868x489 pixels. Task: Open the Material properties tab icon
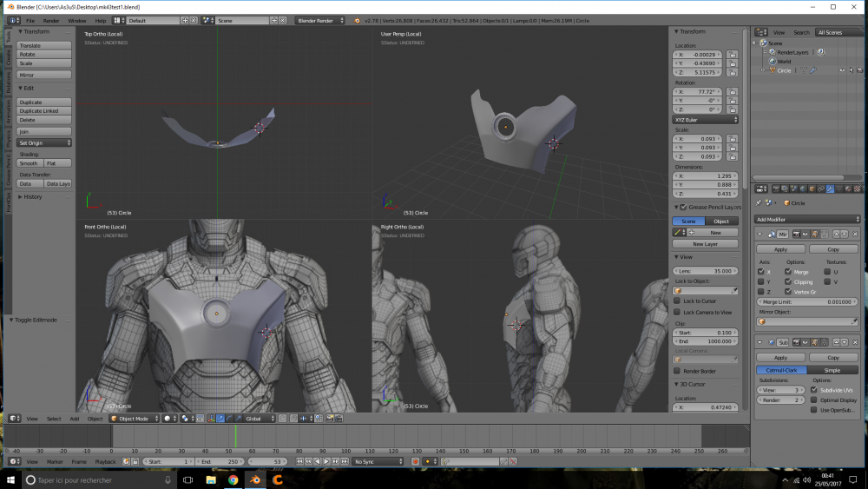[x=848, y=188]
